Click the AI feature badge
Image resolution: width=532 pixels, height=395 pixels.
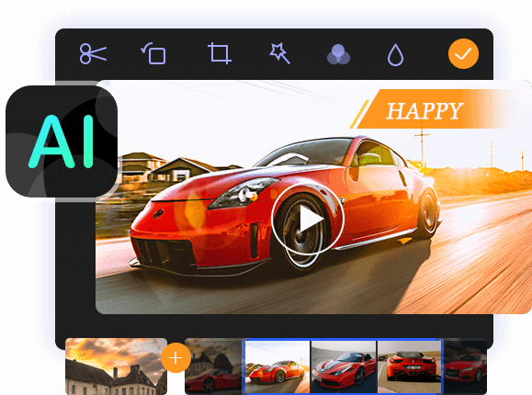(62, 141)
